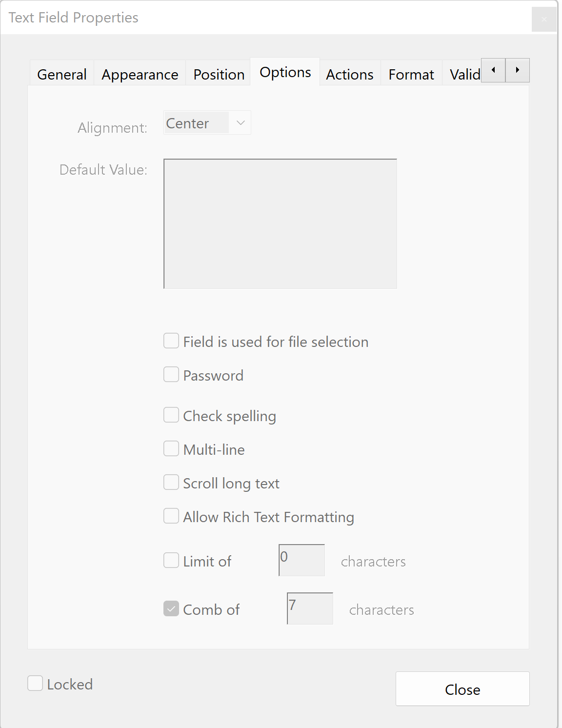Open the Format tab

click(411, 74)
